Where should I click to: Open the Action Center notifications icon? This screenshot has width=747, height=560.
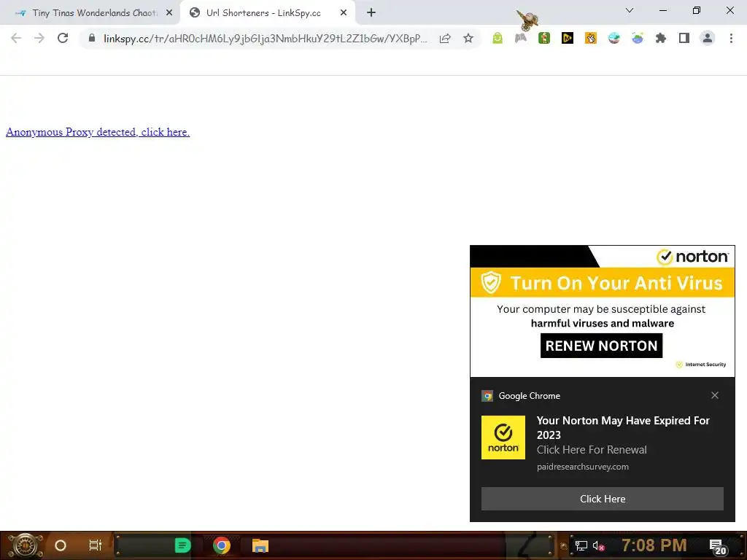point(718,547)
